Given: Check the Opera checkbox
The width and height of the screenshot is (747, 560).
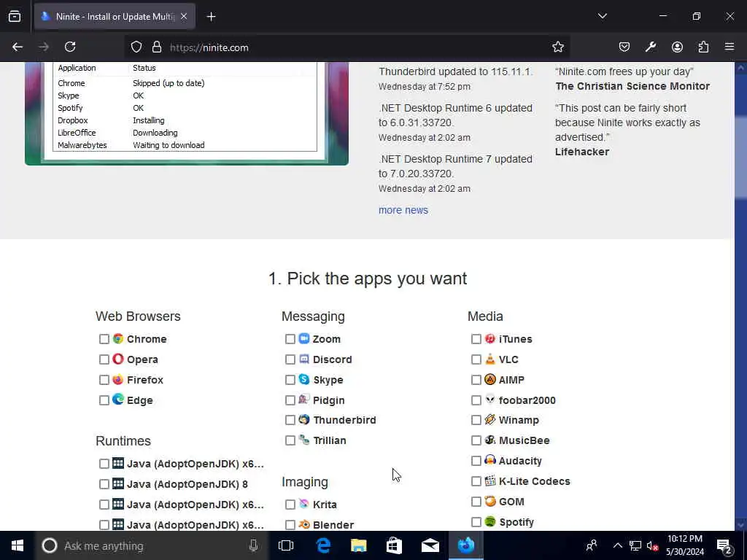Looking at the screenshot, I should [x=104, y=359].
